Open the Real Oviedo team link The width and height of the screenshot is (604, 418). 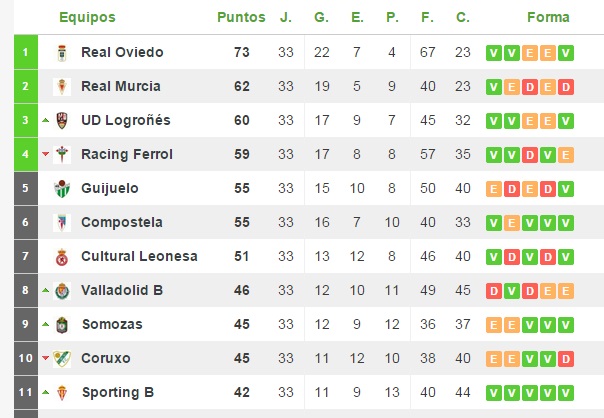tap(122, 52)
